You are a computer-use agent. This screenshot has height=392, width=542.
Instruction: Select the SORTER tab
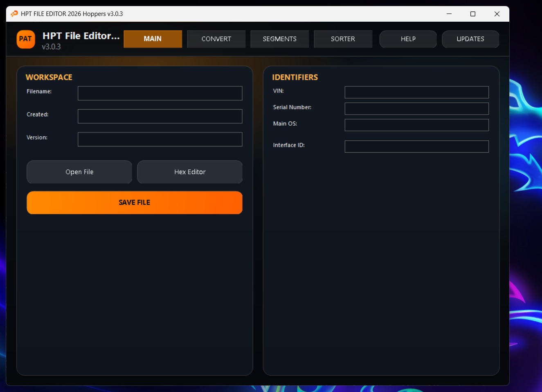tap(343, 39)
